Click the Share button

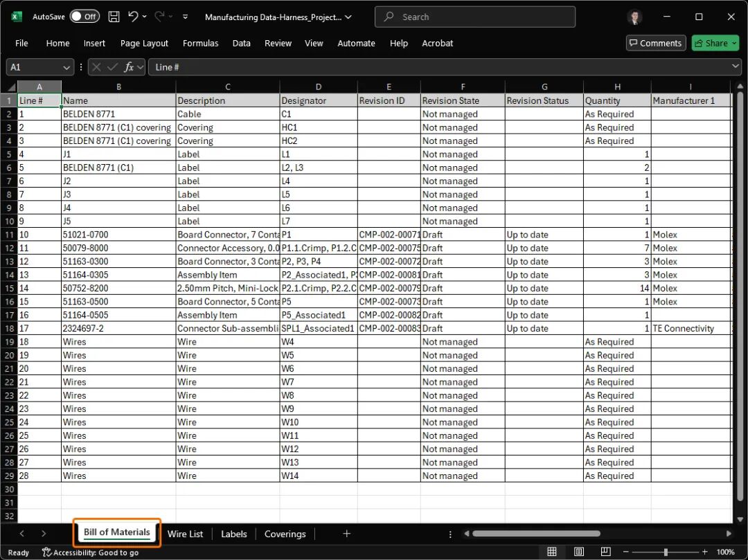point(715,43)
